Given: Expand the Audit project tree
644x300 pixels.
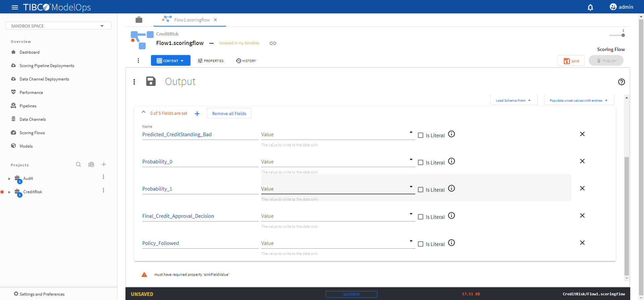Looking at the screenshot, I should (9, 179).
